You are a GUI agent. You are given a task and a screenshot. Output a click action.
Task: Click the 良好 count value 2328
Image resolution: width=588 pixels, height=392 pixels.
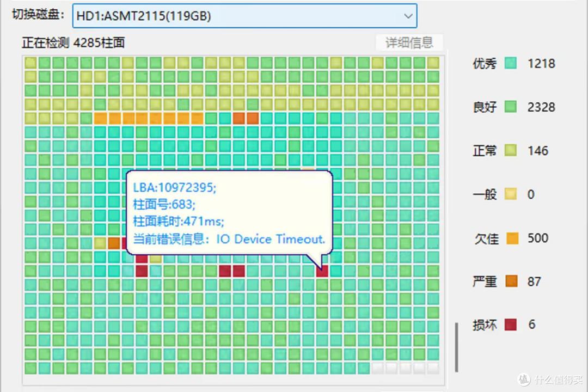tap(541, 107)
